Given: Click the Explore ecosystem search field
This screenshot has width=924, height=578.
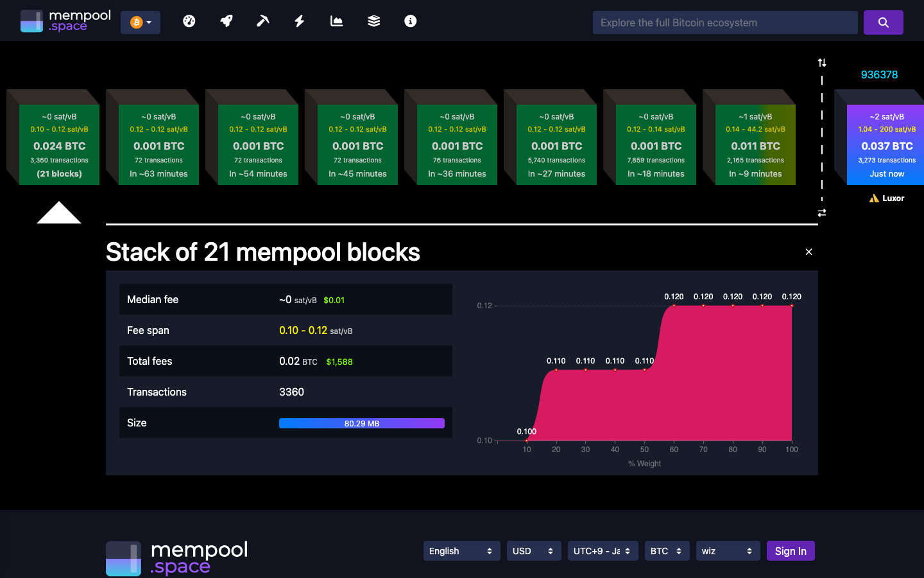Looking at the screenshot, I should pos(725,22).
